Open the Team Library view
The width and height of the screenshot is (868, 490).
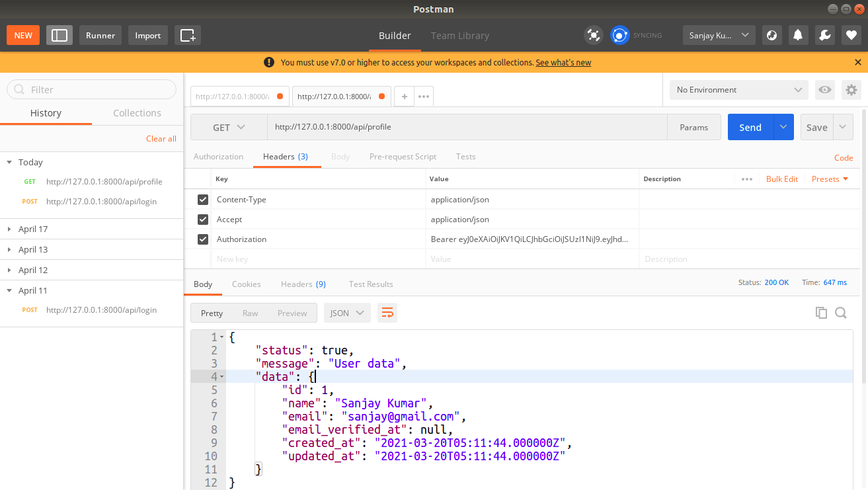(x=460, y=36)
